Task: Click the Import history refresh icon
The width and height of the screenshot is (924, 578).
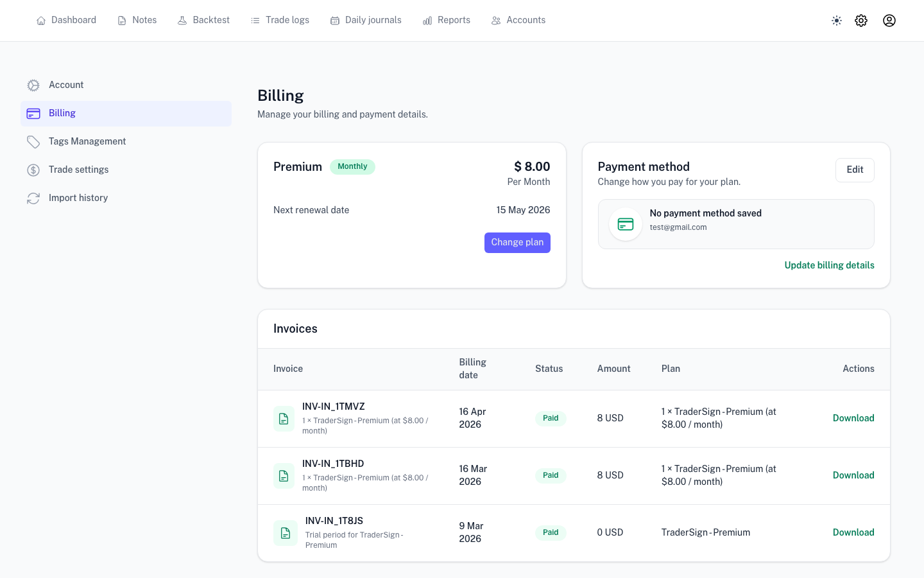Action: pyautogui.click(x=33, y=198)
